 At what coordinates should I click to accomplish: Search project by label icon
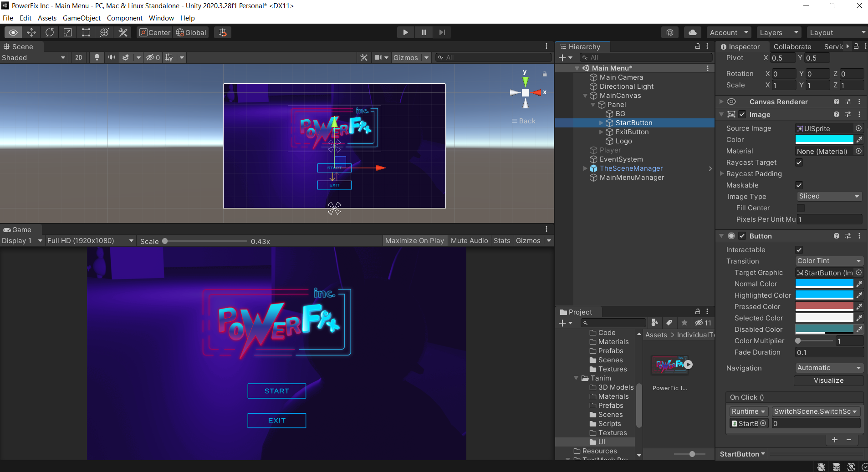tap(669, 323)
